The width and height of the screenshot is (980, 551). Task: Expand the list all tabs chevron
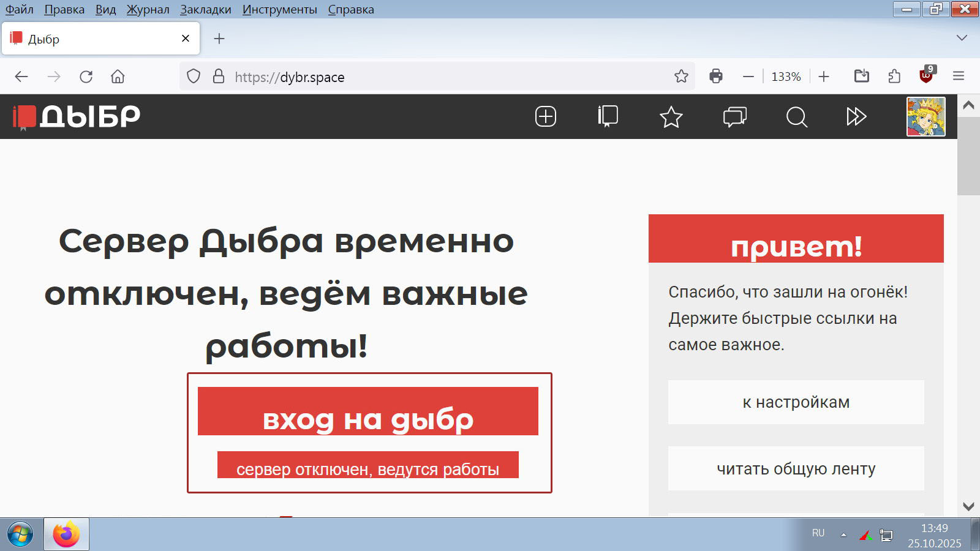pos(962,38)
